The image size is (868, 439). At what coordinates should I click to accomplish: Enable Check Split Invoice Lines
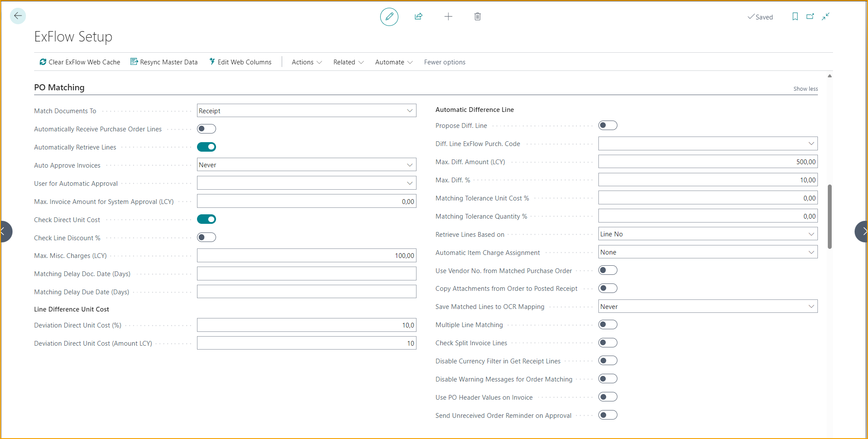pyautogui.click(x=608, y=343)
